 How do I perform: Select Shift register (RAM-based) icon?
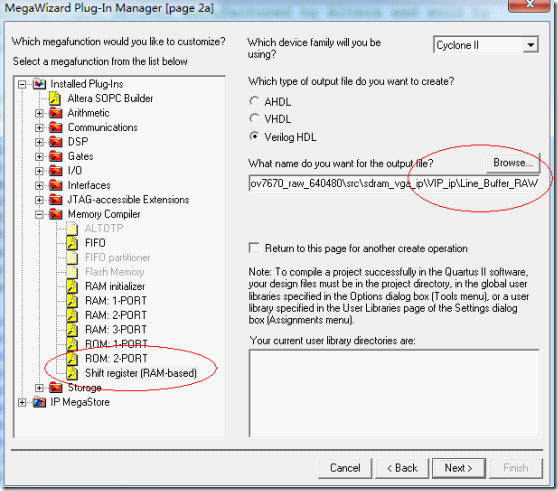coord(72,373)
